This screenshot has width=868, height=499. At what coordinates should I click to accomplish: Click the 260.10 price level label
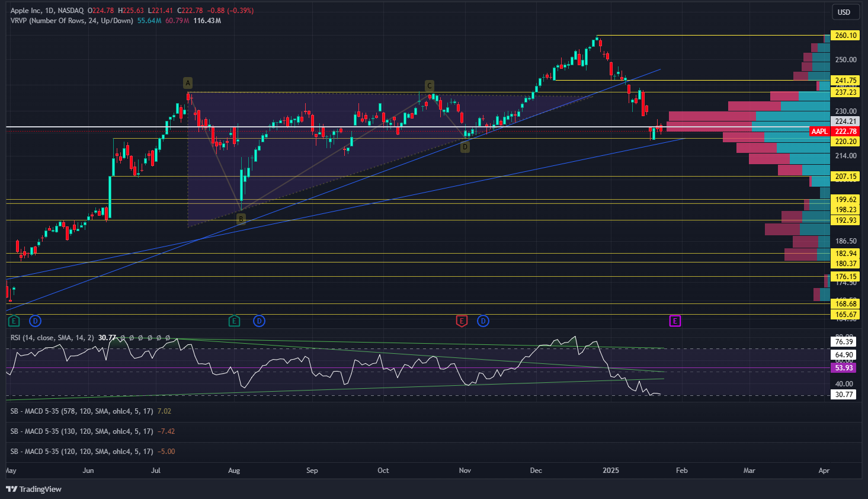845,36
